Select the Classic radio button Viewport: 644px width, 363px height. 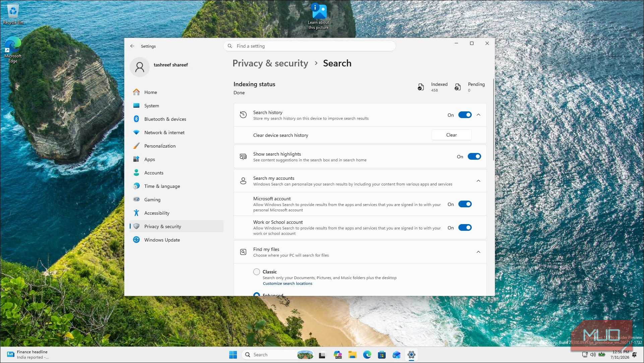257,272
